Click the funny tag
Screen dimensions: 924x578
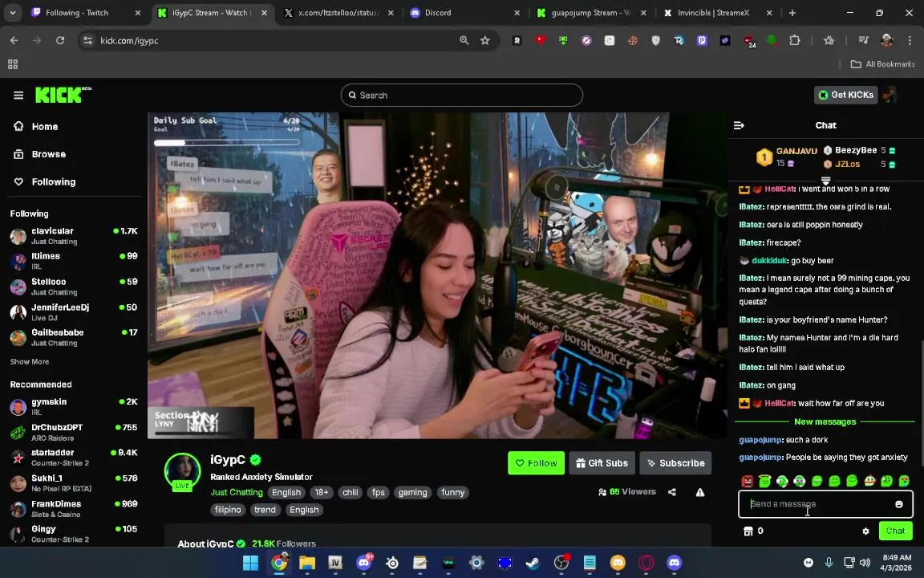click(452, 492)
